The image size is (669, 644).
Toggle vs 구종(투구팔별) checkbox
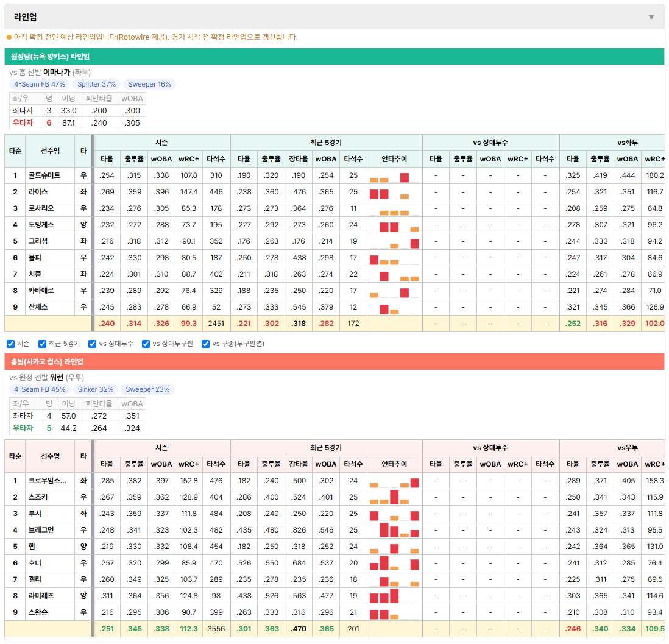click(206, 344)
